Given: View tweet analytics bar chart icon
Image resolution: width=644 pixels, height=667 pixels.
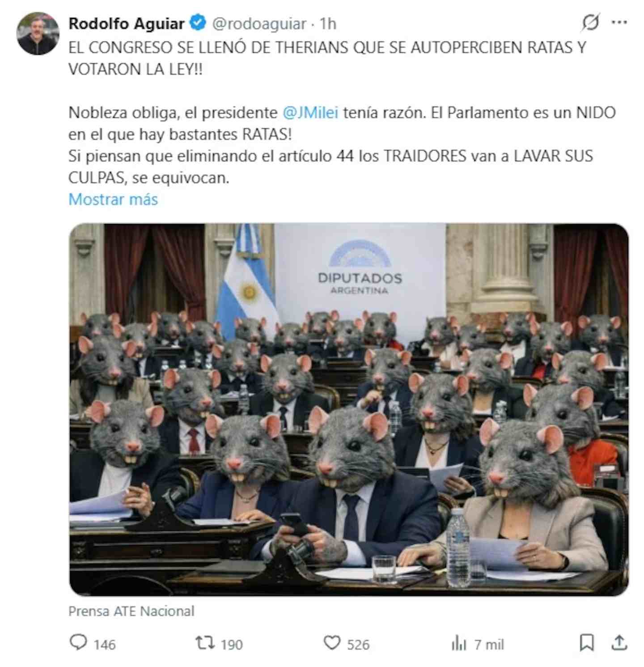Looking at the screenshot, I should [458, 643].
